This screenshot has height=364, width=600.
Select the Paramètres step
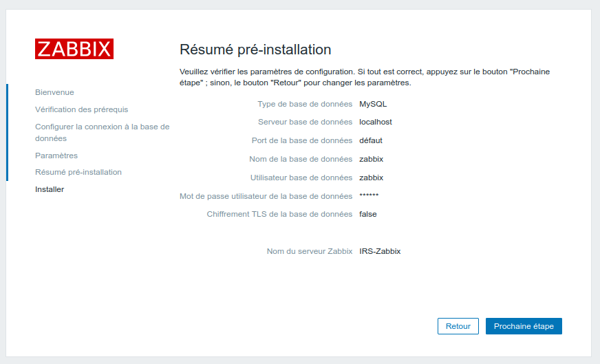click(x=56, y=156)
